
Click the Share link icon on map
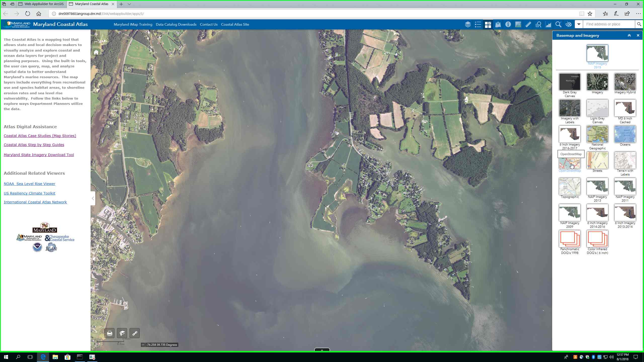pyautogui.click(x=135, y=333)
